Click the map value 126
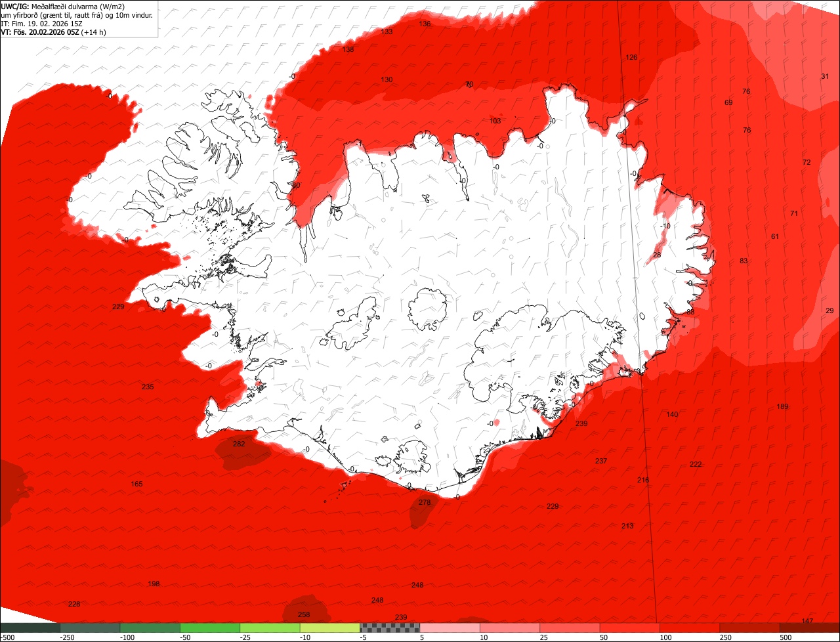Viewport: 840px width, 642px height. 631,58
